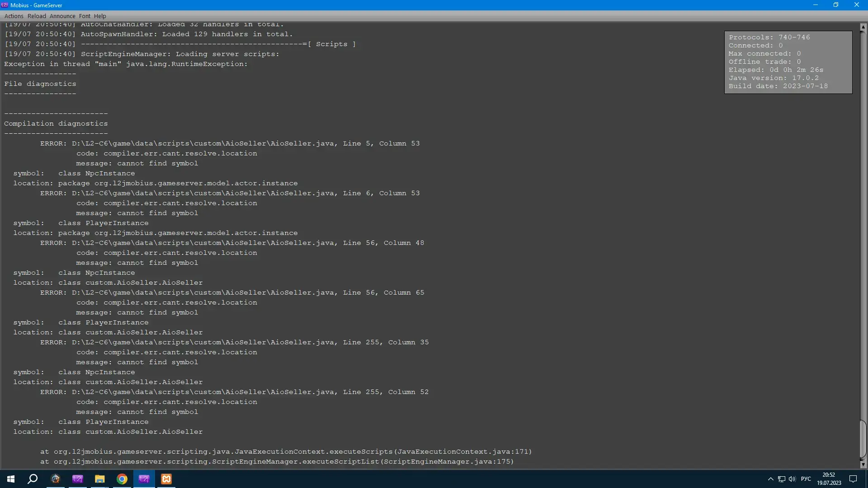This screenshot has width=868, height=488.
Task: Open the volume speaker tray icon
Action: [x=792, y=479]
